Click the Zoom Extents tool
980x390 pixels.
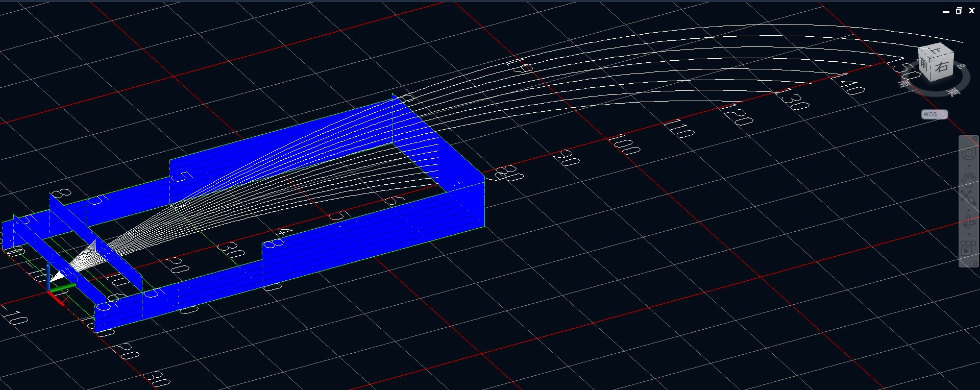(968, 197)
